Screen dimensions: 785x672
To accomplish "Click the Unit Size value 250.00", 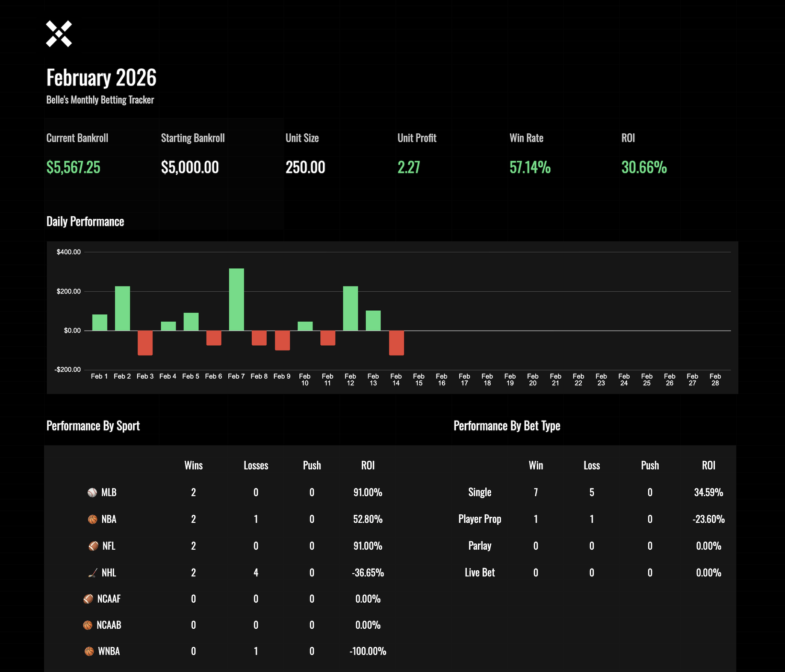I will 305,167.
